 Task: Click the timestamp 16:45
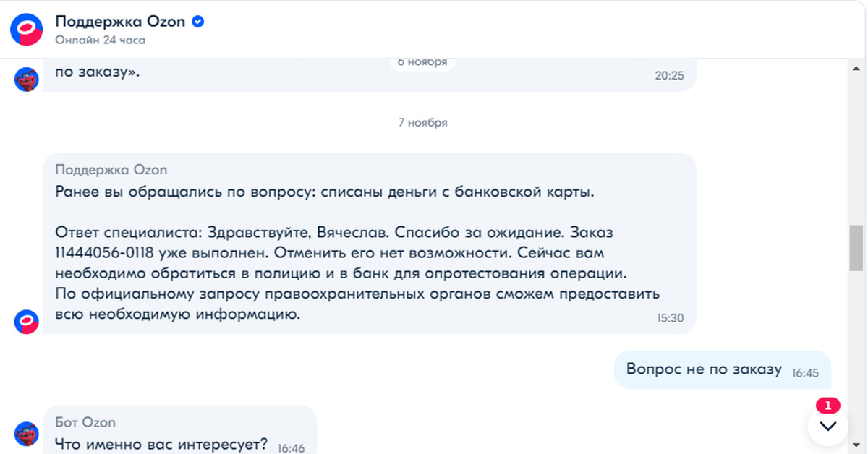coord(805,373)
